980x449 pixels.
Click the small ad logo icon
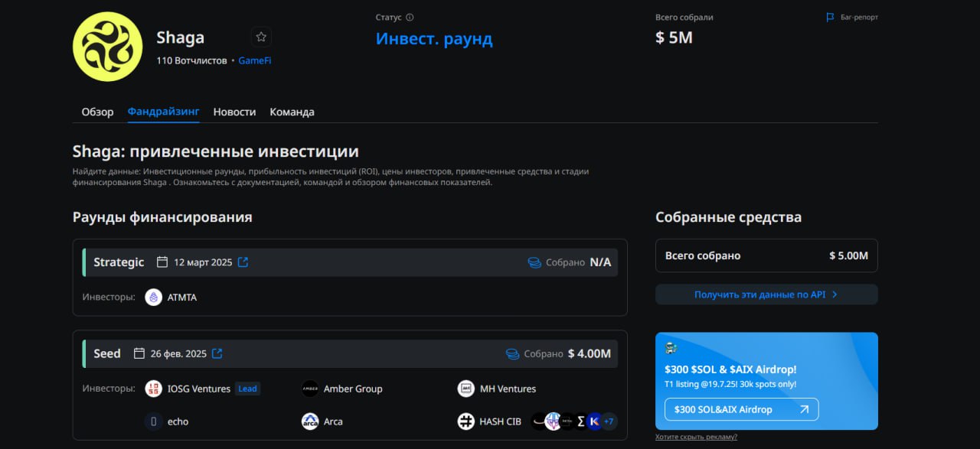click(x=671, y=347)
